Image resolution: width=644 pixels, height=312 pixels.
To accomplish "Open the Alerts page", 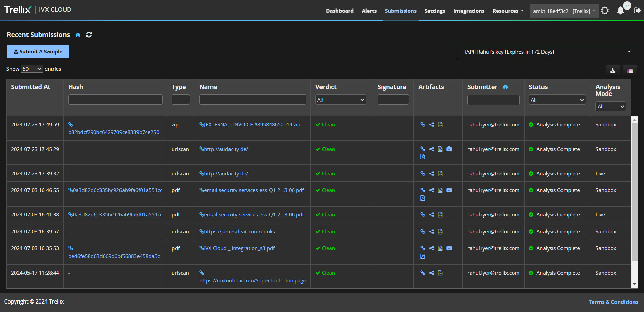I will 369,11.
